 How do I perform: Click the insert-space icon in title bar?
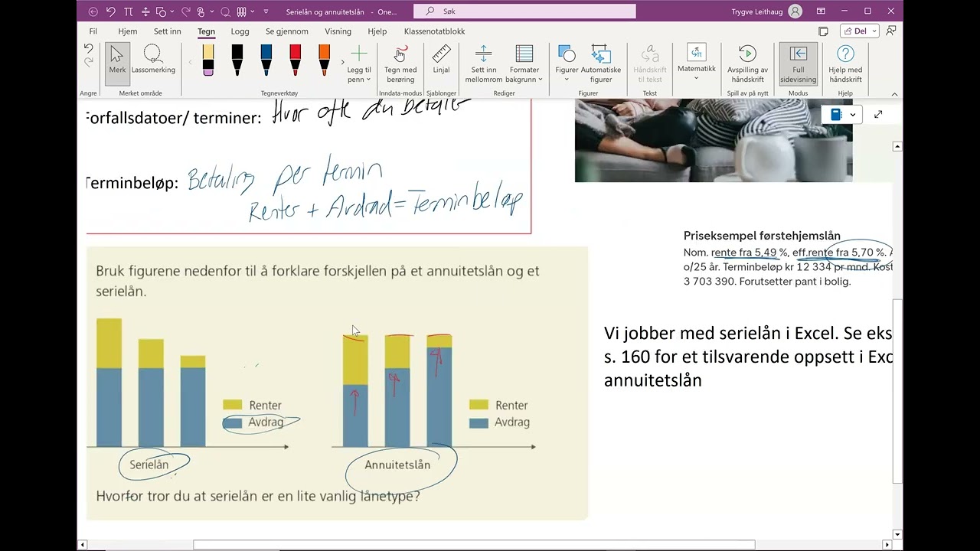(144, 11)
